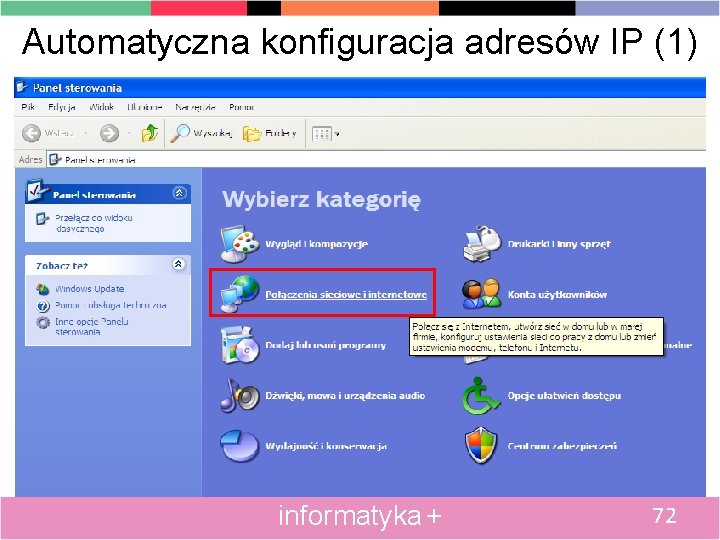Click the Konta użytkowników people icon
Screen dimensions: 720x540
481,294
